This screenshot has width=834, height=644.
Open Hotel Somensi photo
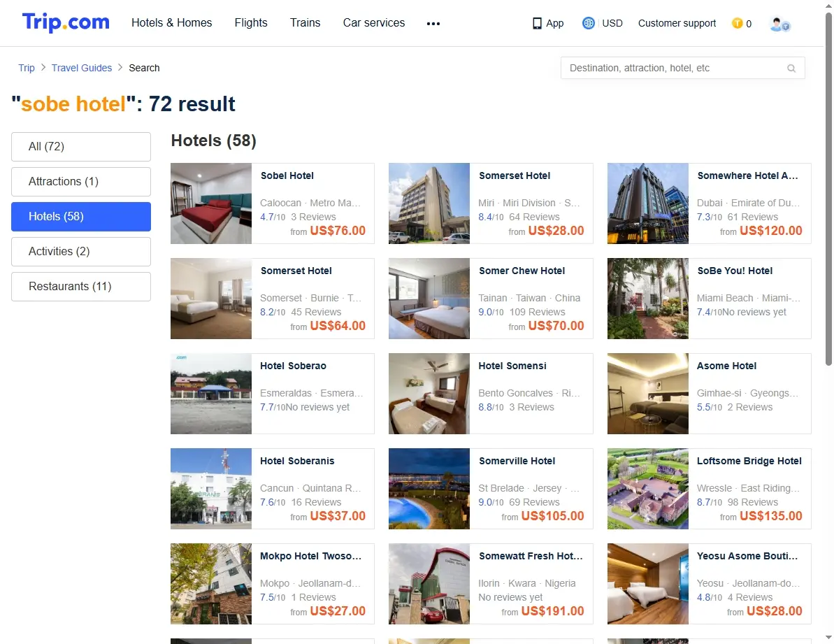429,394
